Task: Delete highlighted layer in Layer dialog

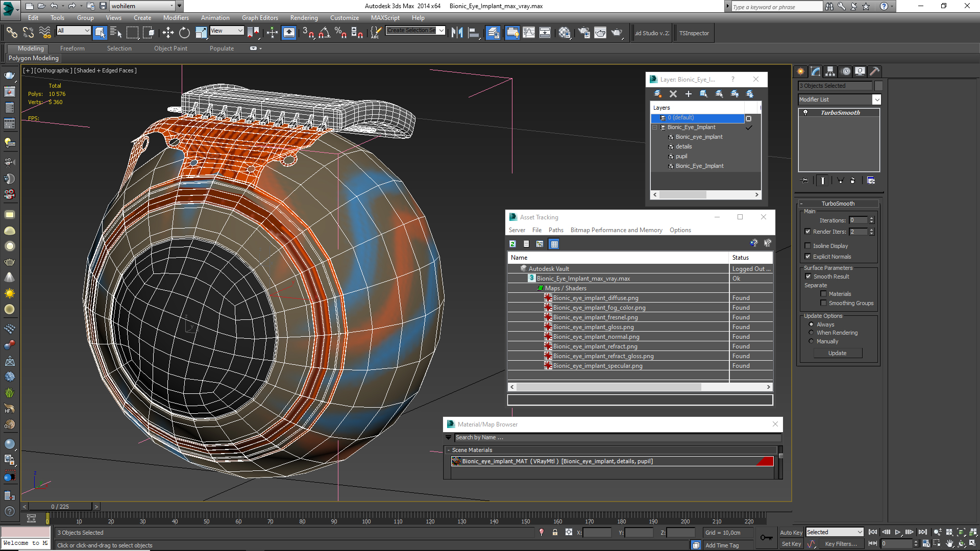Action: point(673,94)
